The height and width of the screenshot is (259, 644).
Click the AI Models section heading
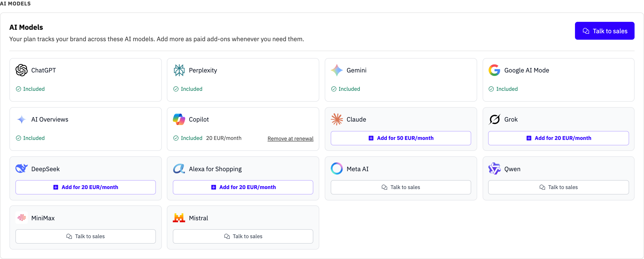[26, 28]
